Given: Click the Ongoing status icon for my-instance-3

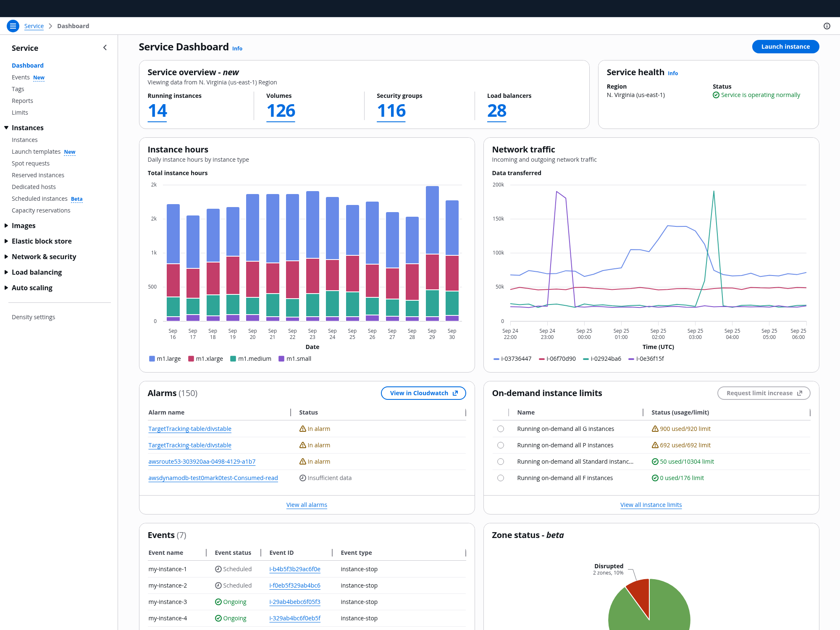Looking at the screenshot, I should click(218, 602).
